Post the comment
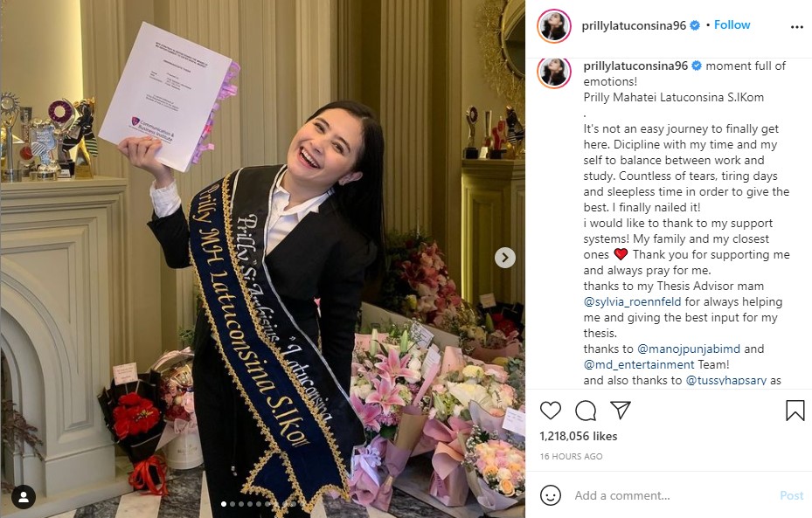 point(791,496)
